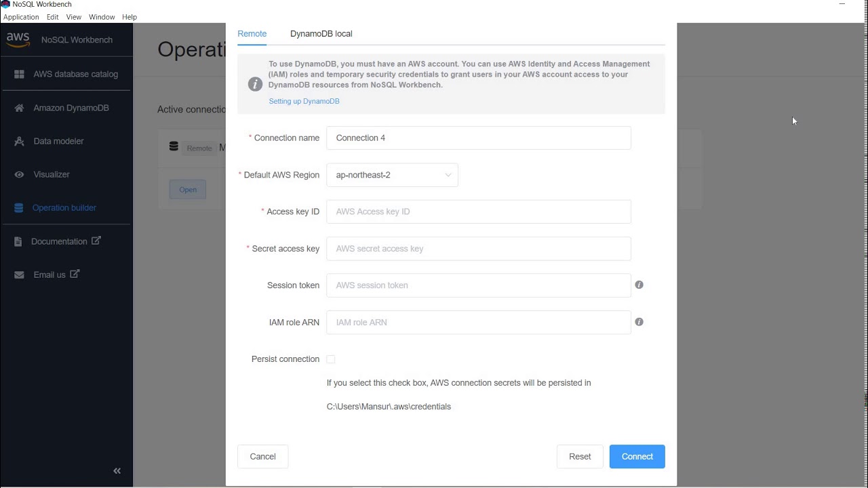This screenshot has height=488, width=868.
Task: Switch to the DynamoDB local tab
Action: click(x=321, y=34)
